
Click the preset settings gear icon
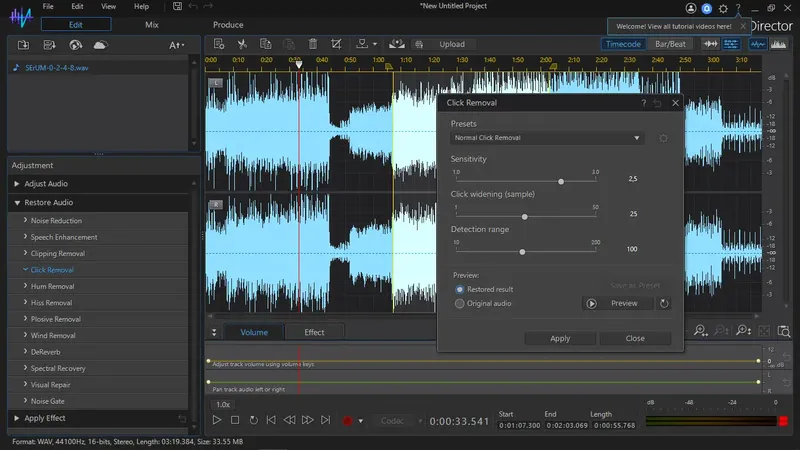[x=662, y=138]
